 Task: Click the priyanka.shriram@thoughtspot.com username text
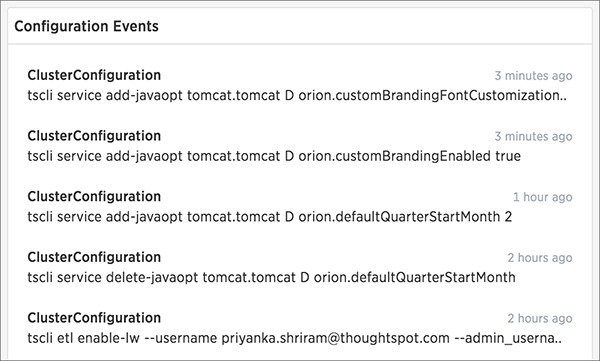coord(336,338)
